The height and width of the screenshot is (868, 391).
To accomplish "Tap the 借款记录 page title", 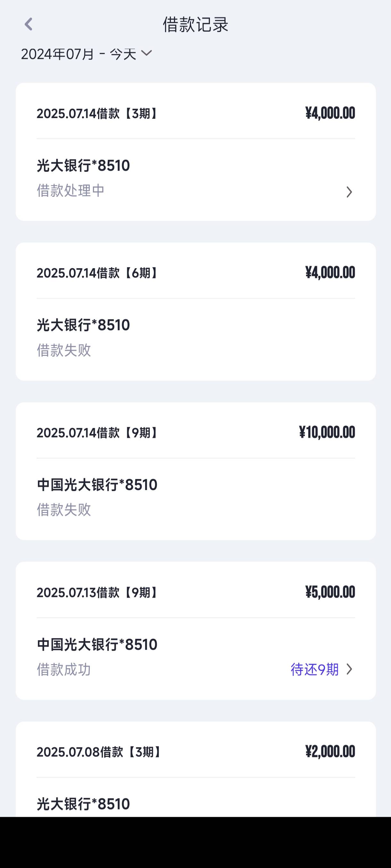I will [x=196, y=24].
